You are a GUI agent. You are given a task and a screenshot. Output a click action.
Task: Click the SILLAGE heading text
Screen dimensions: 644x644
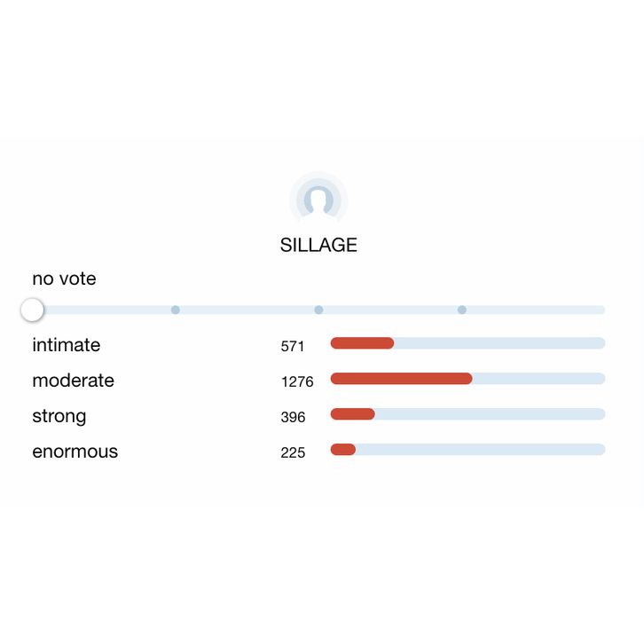[318, 246]
